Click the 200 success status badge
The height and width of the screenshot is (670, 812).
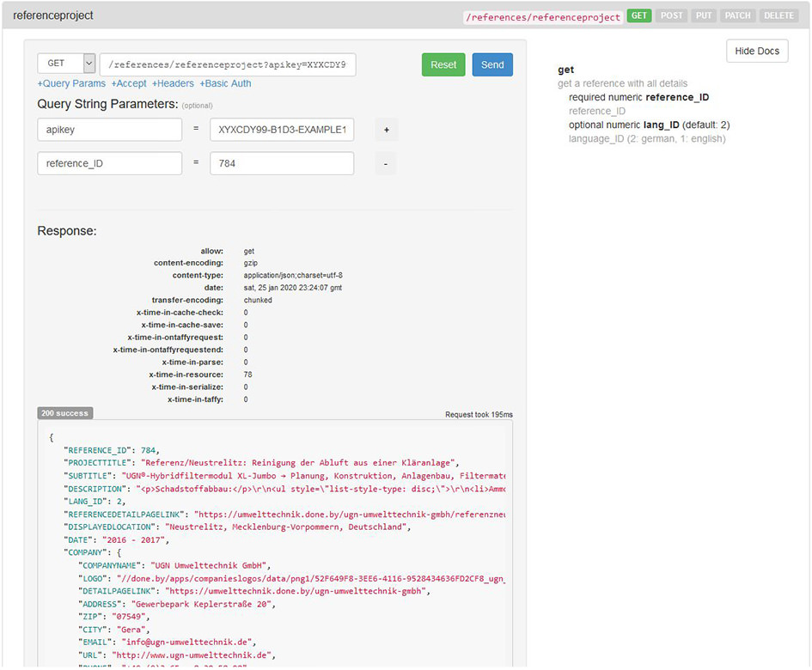click(64, 413)
